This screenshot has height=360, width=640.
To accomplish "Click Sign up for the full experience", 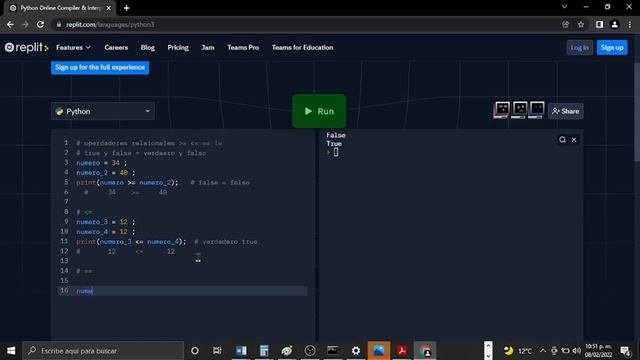I will pos(100,67).
